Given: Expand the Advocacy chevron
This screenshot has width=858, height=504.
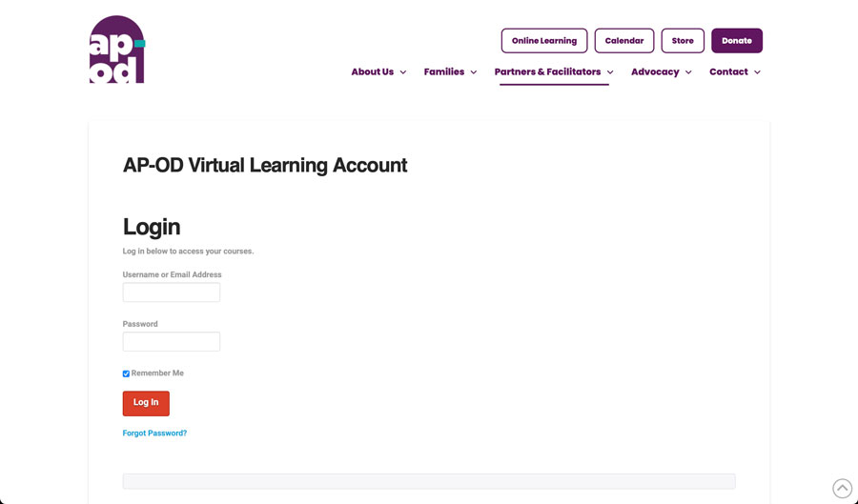Looking at the screenshot, I should coord(688,72).
